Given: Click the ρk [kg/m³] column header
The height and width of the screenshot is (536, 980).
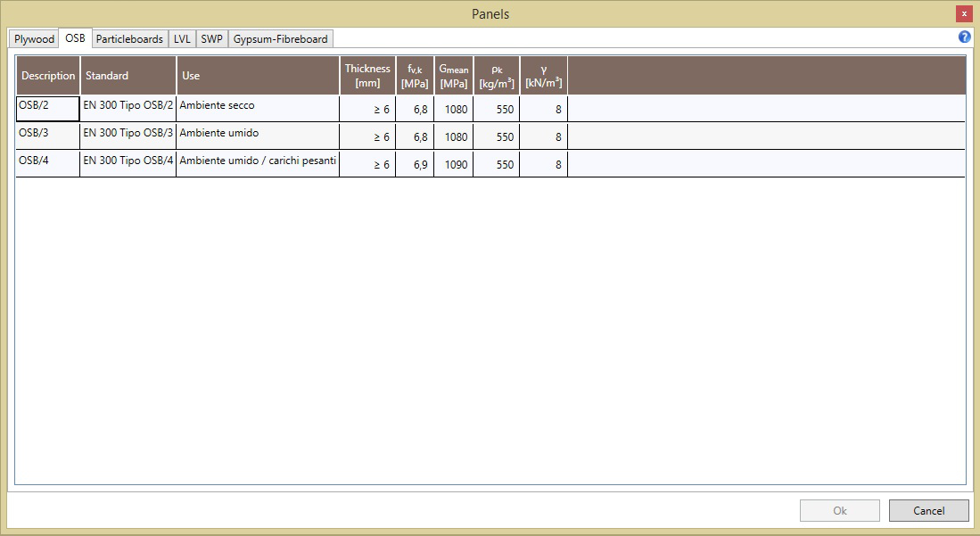Looking at the screenshot, I should coord(497,76).
